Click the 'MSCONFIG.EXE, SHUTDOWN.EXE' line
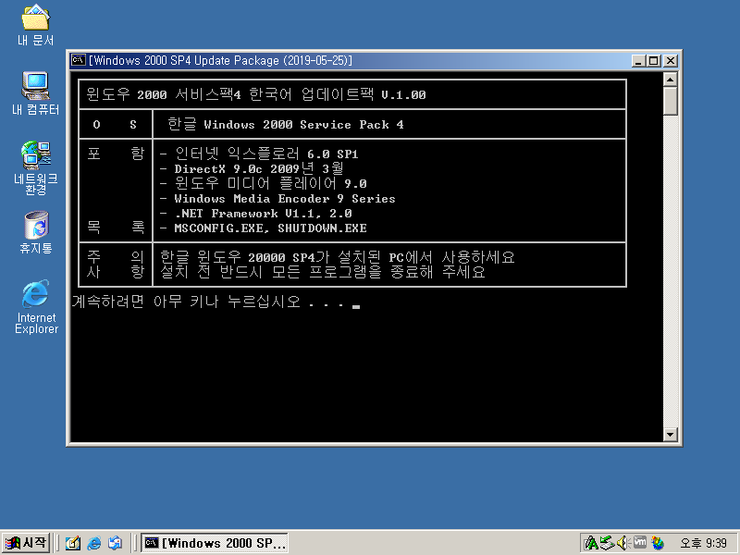Viewport: 740px width, 555px height. 263,228
